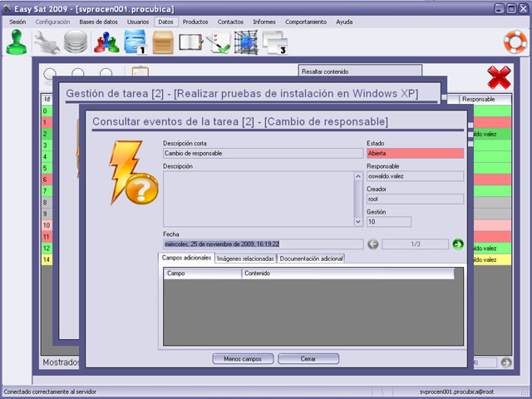Open the wooden box products icon

tap(163, 42)
